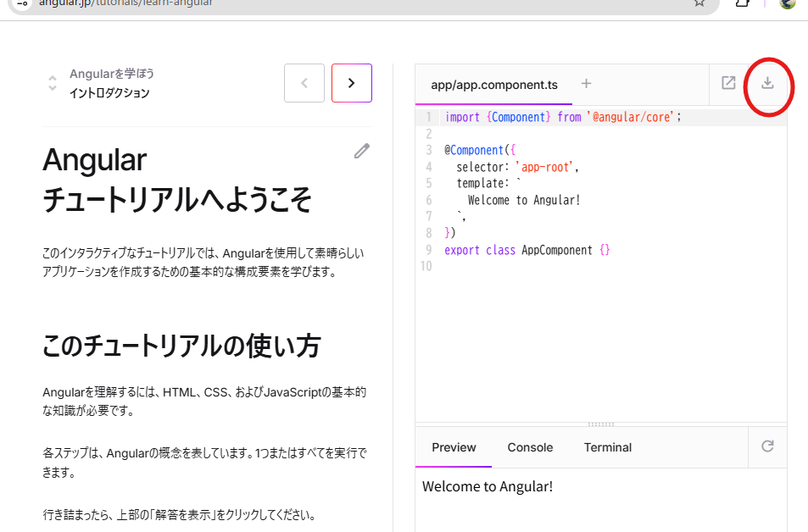Select the app/app.component.ts file tab
The width and height of the screenshot is (808, 532).
click(493, 84)
